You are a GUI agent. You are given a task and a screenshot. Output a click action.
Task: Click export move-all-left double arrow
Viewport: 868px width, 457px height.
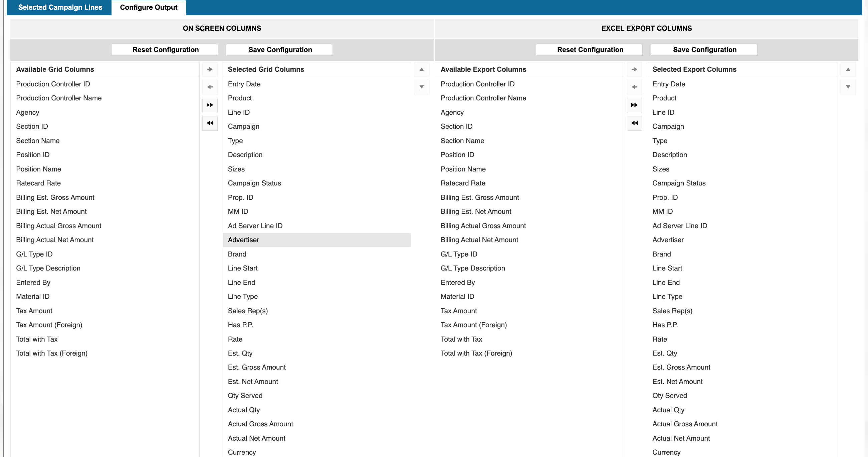[634, 123]
